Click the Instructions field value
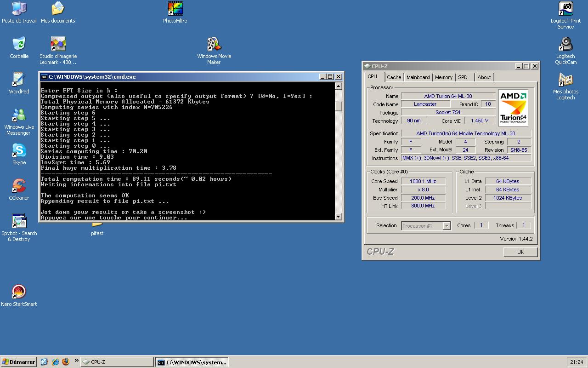 pos(466,158)
